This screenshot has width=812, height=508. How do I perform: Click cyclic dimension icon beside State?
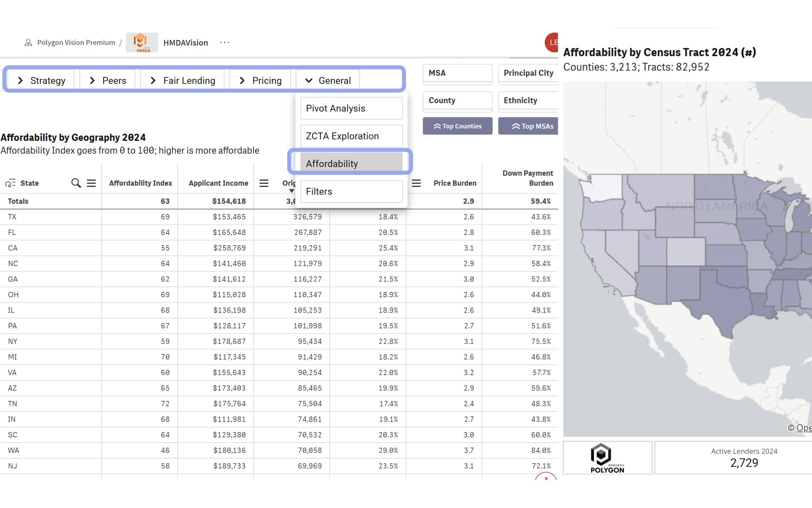tap(10, 183)
